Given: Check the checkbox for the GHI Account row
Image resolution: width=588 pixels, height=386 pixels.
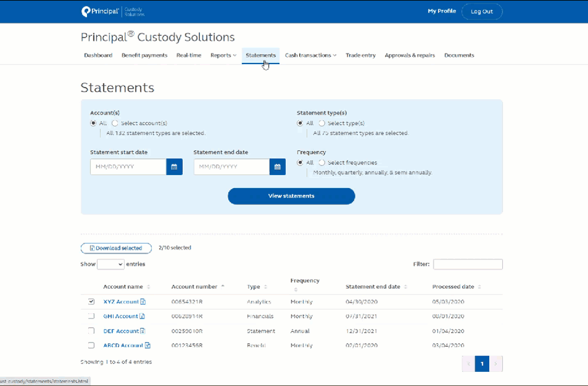Looking at the screenshot, I should point(91,316).
